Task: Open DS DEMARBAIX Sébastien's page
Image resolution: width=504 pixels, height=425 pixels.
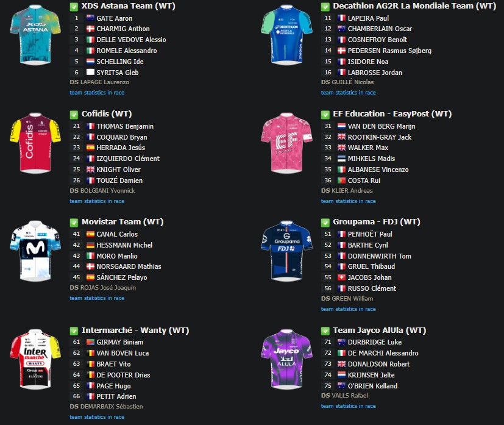Action: (x=112, y=407)
